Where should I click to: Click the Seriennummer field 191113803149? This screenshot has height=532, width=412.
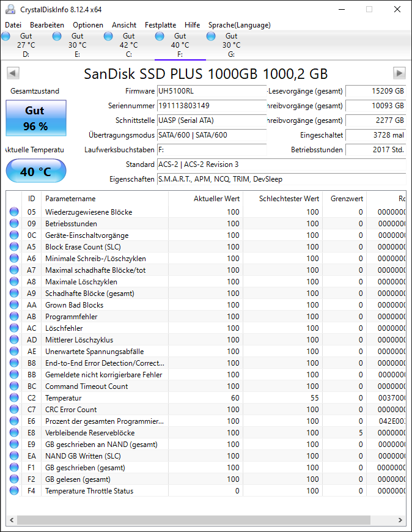coord(212,106)
